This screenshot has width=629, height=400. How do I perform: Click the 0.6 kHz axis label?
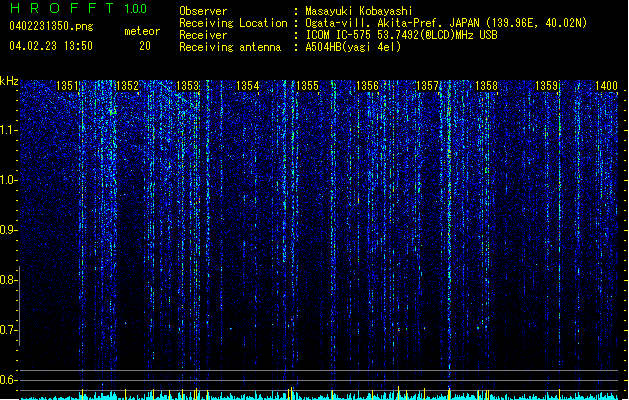pyautogui.click(x=8, y=380)
